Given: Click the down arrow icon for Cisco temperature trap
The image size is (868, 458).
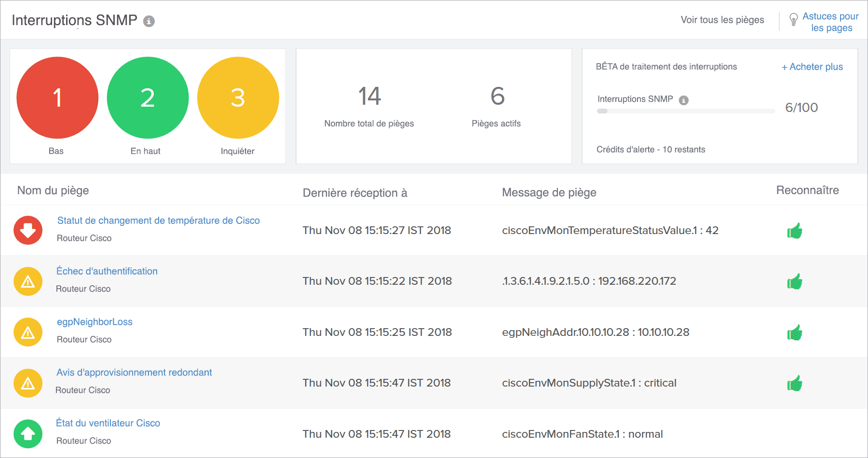Looking at the screenshot, I should [x=27, y=230].
